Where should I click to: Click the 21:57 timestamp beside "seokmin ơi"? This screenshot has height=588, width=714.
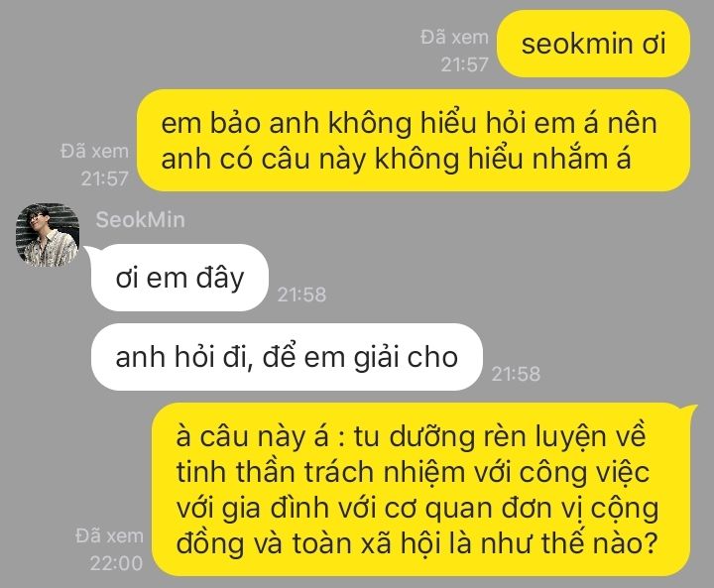click(464, 64)
